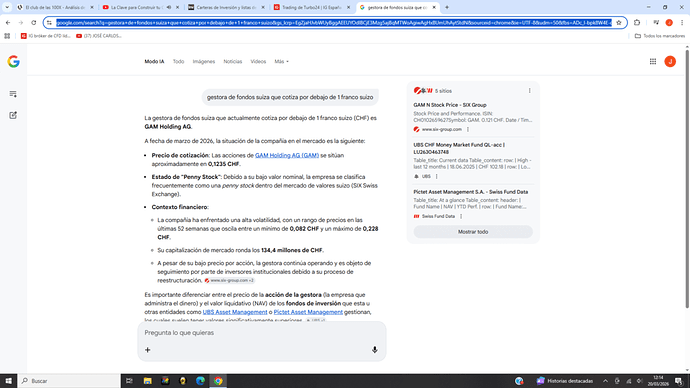Open the Google apps grid

point(653,62)
